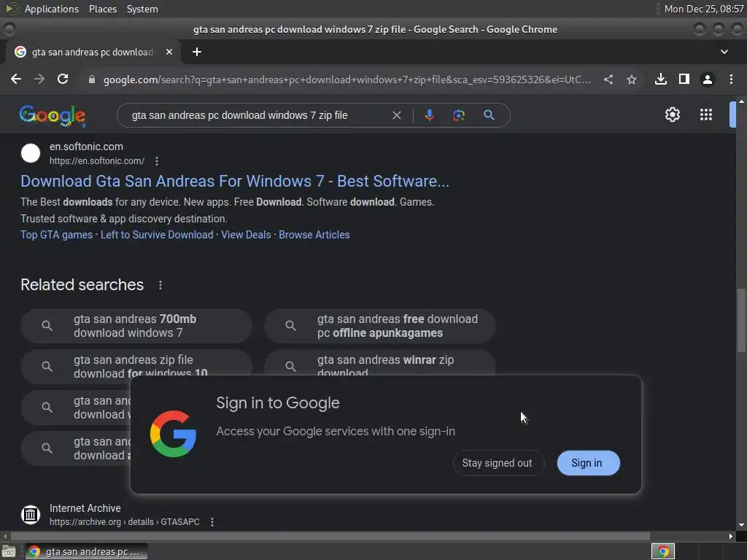Search by image with lens icon
747x560 pixels.
[459, 115]
